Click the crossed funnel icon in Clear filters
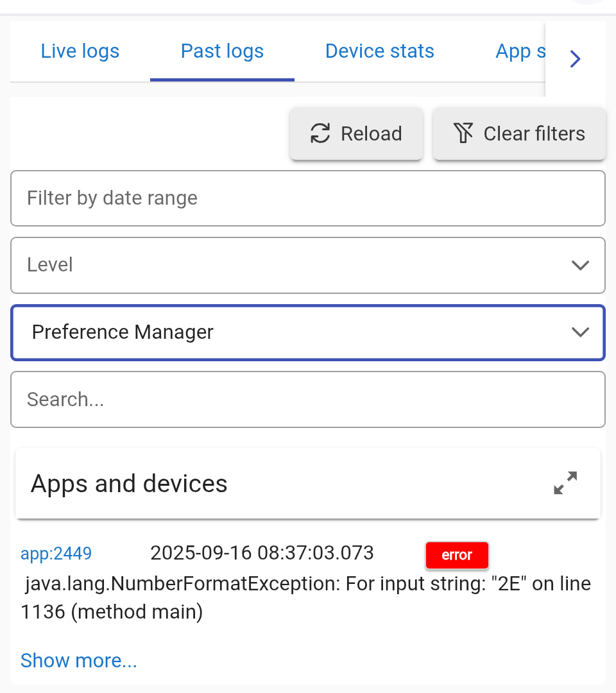 point(463,133)
